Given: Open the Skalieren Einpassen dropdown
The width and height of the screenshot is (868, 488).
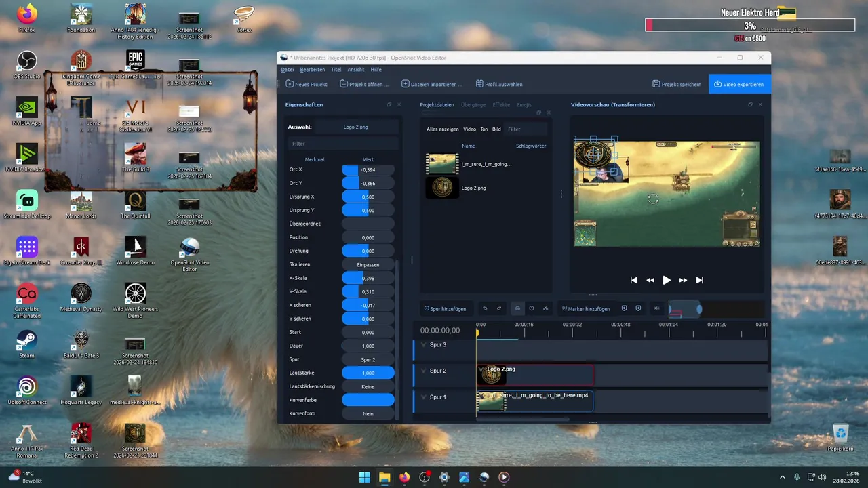Looking at the screenshot, I should 368,264.
